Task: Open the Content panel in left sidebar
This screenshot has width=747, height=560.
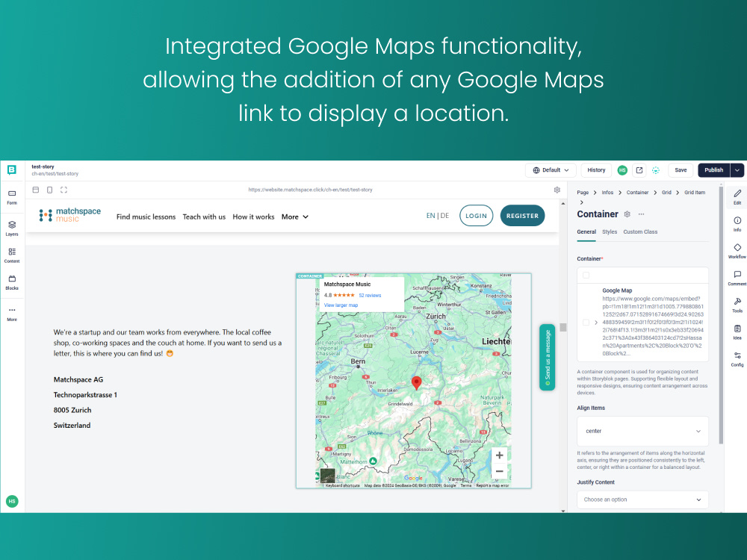Action: coord(12,255)
